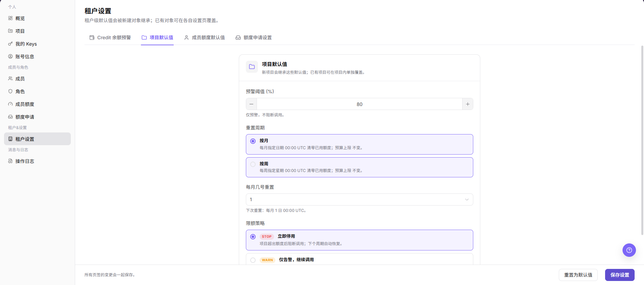
Task: Click the folder icon in 项目默认值 card header
Action: pos(252,67)
